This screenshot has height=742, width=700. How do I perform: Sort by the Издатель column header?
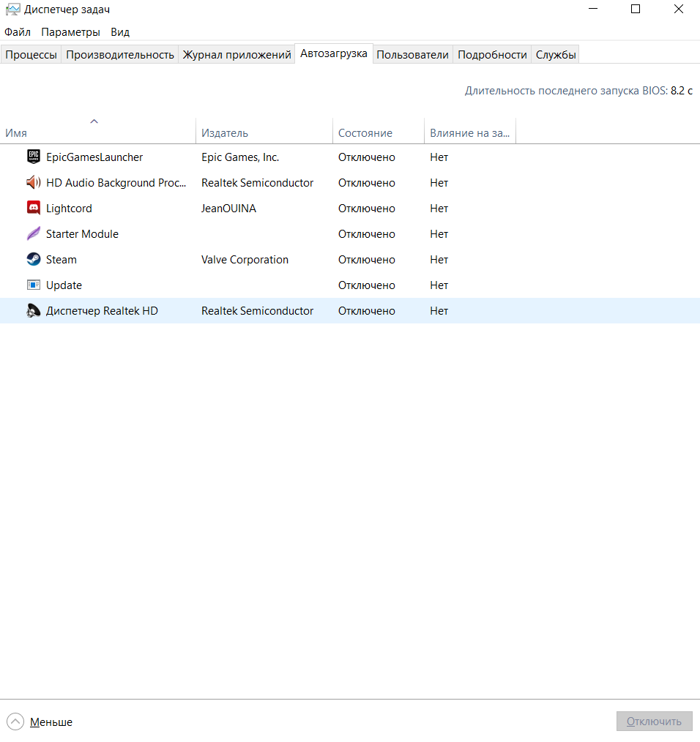[x=264, y=130]
